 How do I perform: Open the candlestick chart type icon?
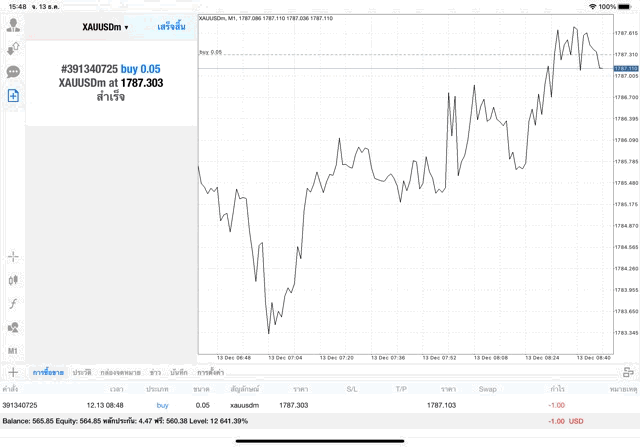(13, 280)
